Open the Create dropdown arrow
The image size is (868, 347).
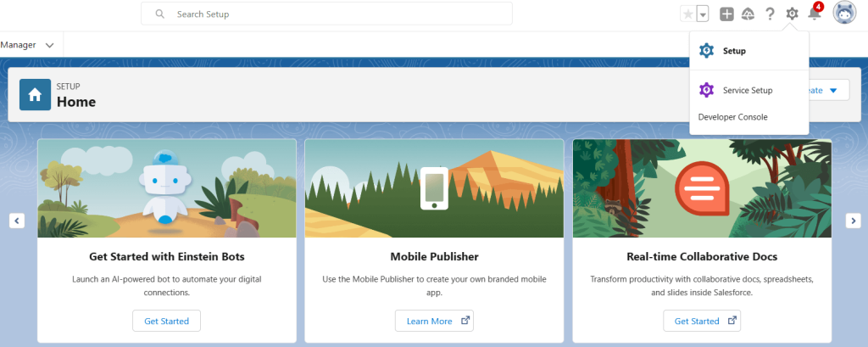click(833, 91)
